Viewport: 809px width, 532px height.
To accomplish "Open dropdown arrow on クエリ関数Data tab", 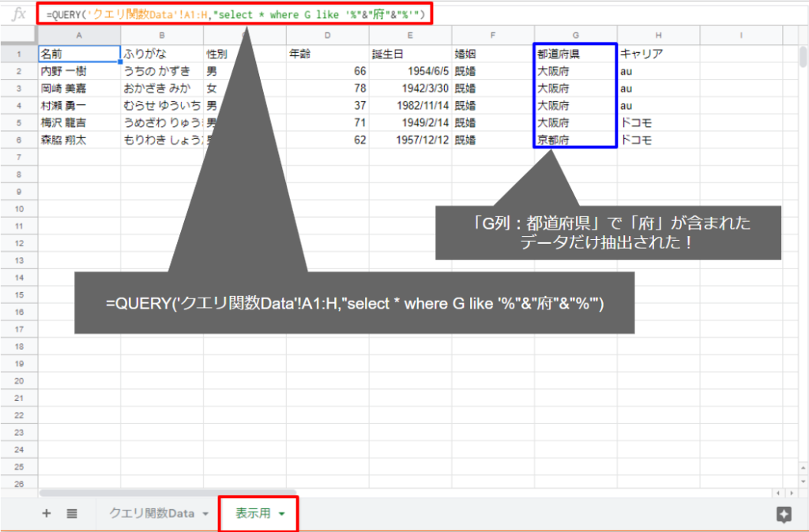I will (205, 514).
